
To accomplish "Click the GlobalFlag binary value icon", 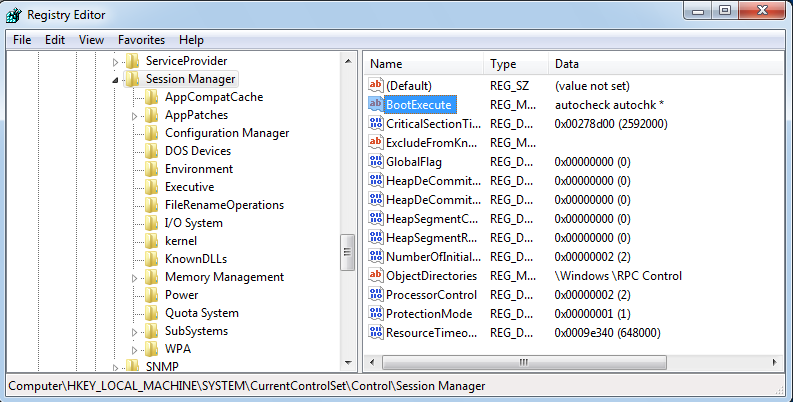I will pyautogui.click(x=376, y=161).
